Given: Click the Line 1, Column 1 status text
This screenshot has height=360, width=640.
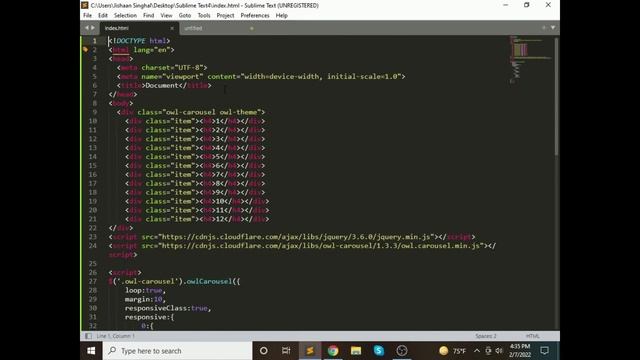Looking at the screenshot, I should [x=116, y=336].
